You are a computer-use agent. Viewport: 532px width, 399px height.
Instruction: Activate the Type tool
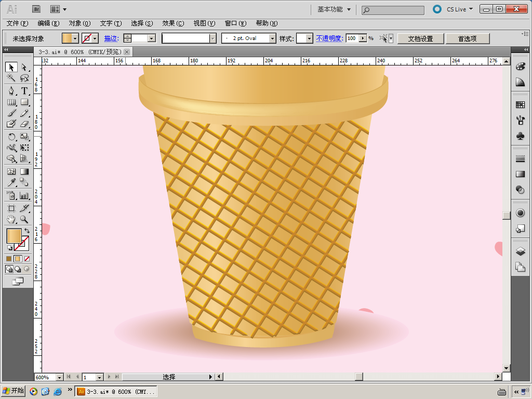pyautogui.click(x=24, y=90)
